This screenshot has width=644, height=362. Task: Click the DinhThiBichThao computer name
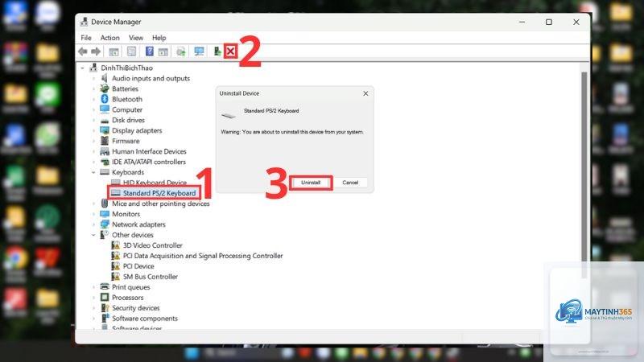pos(126,68)
